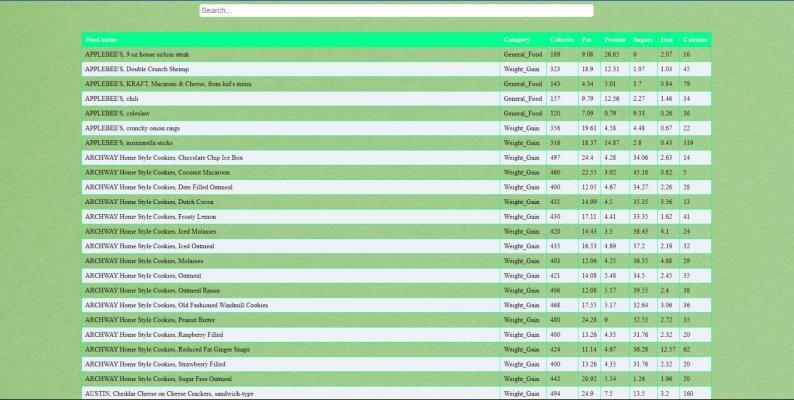The image size is (794, 400).
Task: Click fat value 24.28 in Peanut Butter row
Action: (x=589, y=319)
